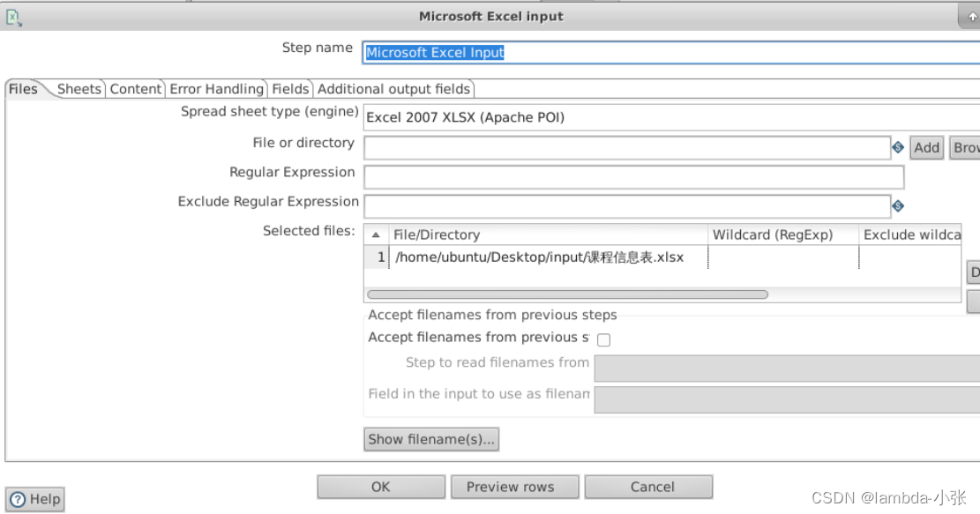
Task: Click the window collapse arrow in the title bar
Action: click(x=972, y=17)
